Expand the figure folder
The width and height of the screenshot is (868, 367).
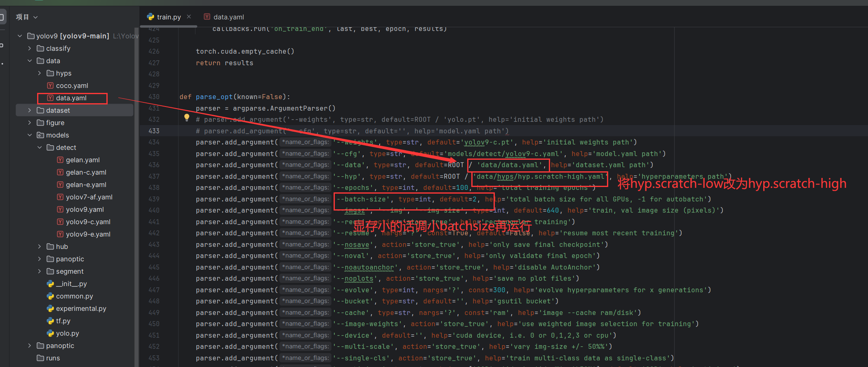point(30,123)
